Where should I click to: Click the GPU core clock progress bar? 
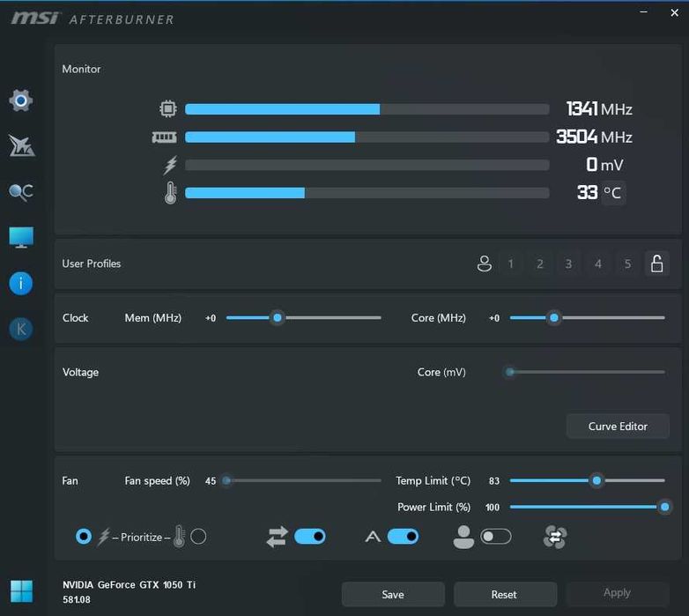(367, 109)
